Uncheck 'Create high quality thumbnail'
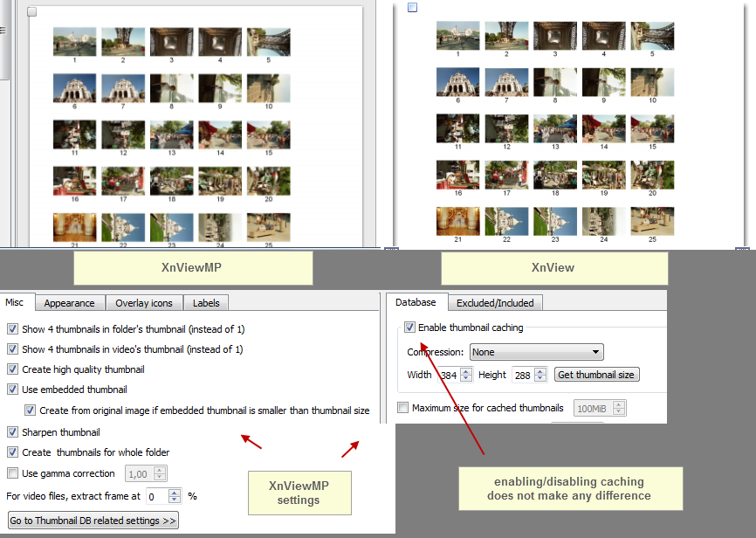Viewport: 756px width, 538px height. coord(12,369)
